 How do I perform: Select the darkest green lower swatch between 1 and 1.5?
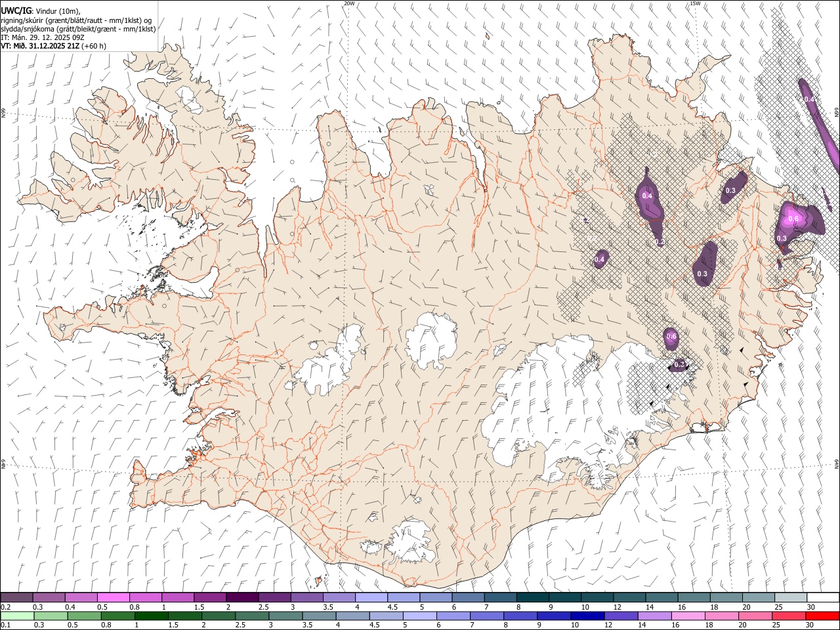pyautogui.click(x=152, y=616)
